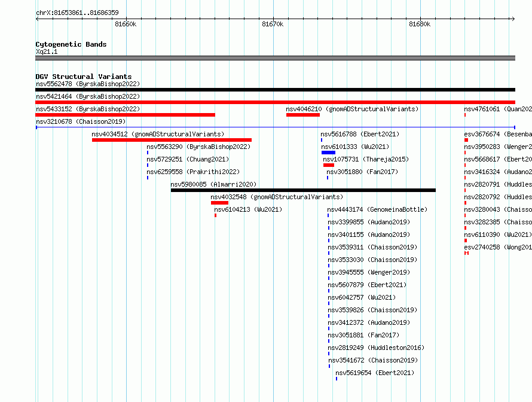The height and width of the screenshot is (402, 532).
Task: Select the nsv5433152 red variant bar
Action: tap(125, 115)
